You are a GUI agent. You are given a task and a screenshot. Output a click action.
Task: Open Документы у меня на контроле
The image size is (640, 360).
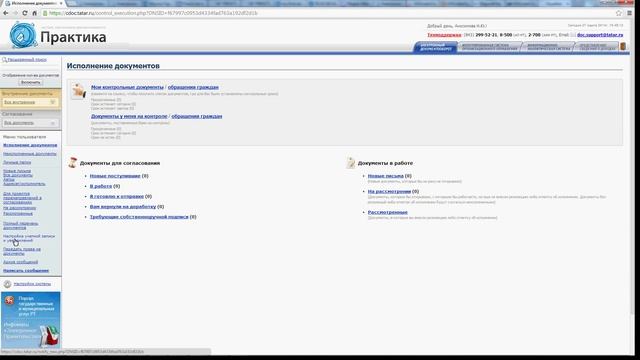[129, 116]
